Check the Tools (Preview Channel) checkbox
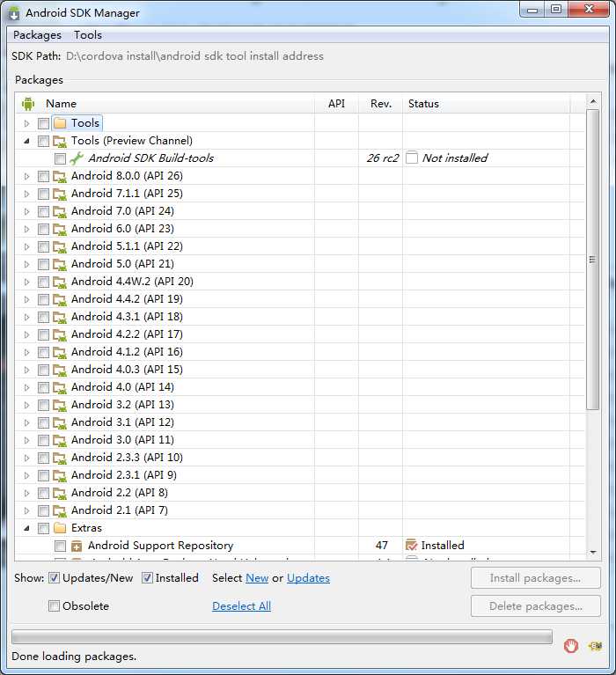 tap(43, 141)
